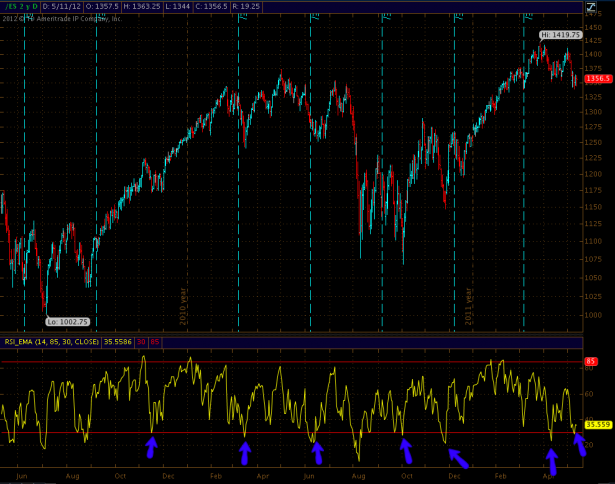This screenshot has height=484, width=615.
Task: Click the 1150 price axis label
Action: [x=593, y=207]
